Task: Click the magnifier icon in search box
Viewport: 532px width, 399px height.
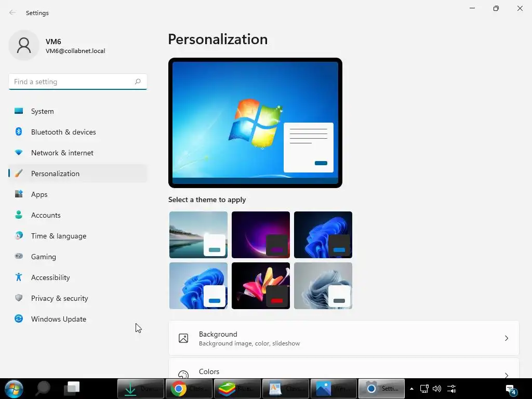Action: (137, 82)
